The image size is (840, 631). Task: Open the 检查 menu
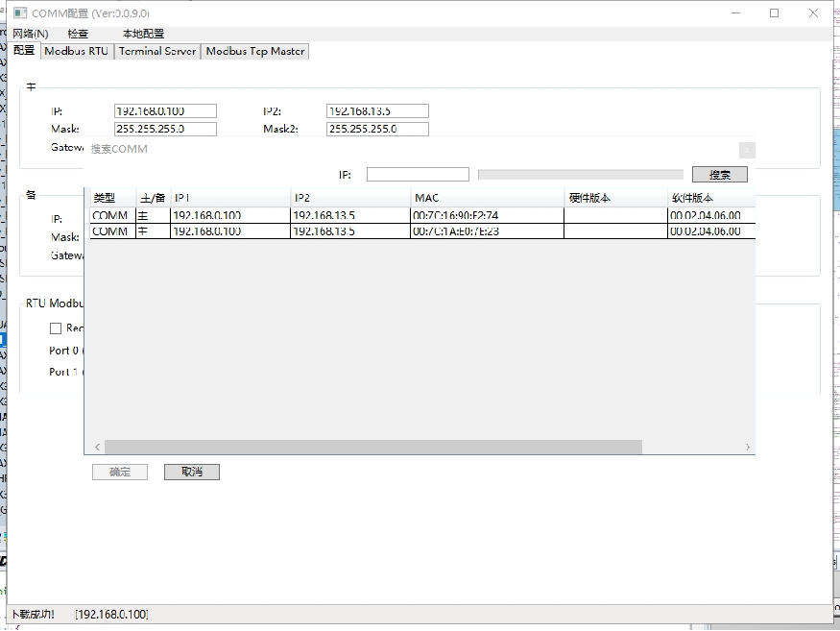click(78, 34)
